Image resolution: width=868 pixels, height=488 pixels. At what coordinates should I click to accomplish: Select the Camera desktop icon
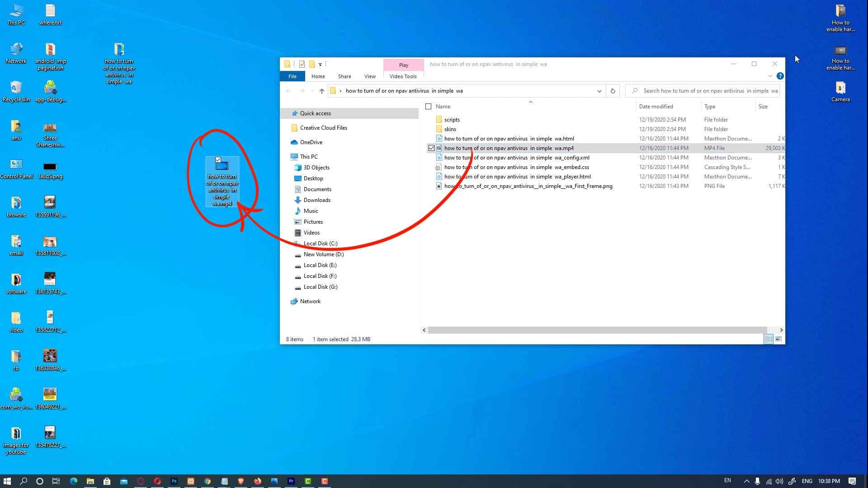coord(840,92)
